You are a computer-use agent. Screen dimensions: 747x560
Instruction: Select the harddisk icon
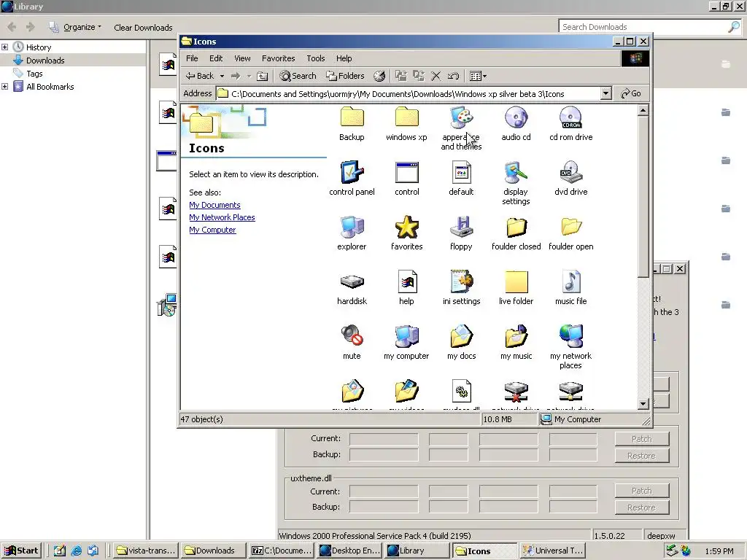tap(352, 282)
